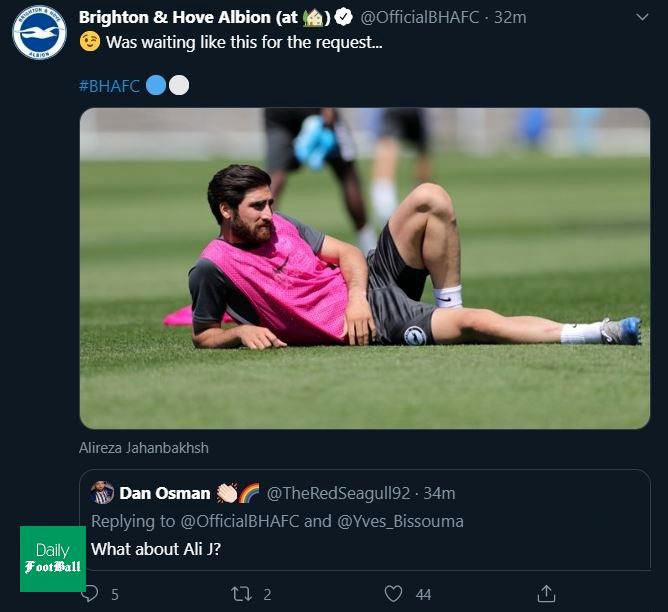Viewport: 668px width, 612px height.
Task: Click the Daily Football logo badge
Action: (x=53, y=558)
